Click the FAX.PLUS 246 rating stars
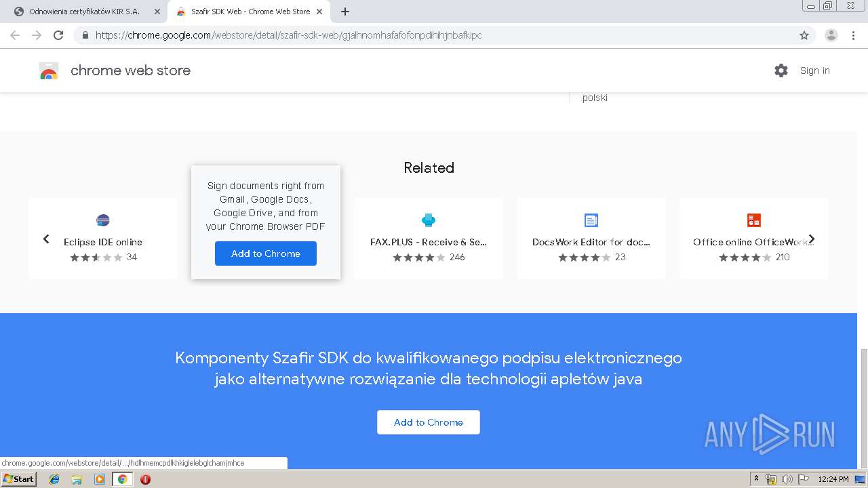The image size is (868, 488). pyautogui.click(x=419, y=258)
